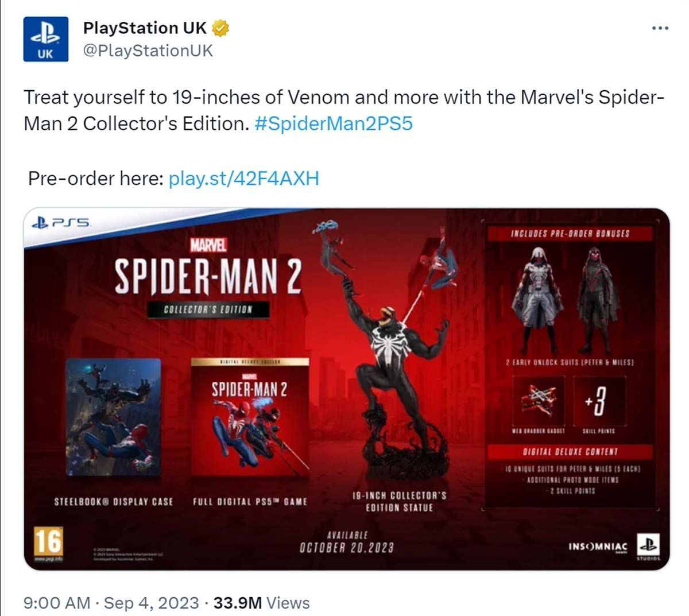Select the Steelbook display case artwork
689x616 pixels.
pos(113,417)
